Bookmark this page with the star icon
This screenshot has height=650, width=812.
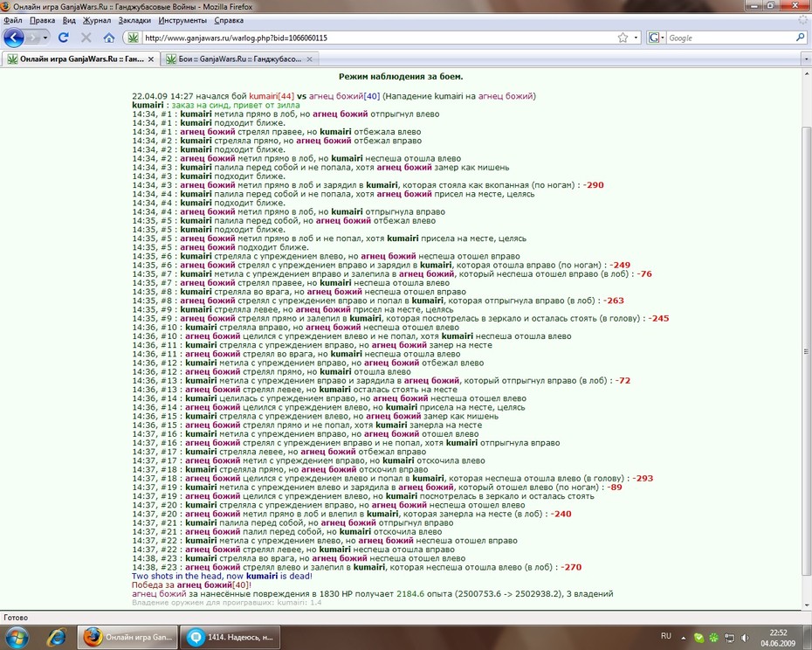click(623, 38)
